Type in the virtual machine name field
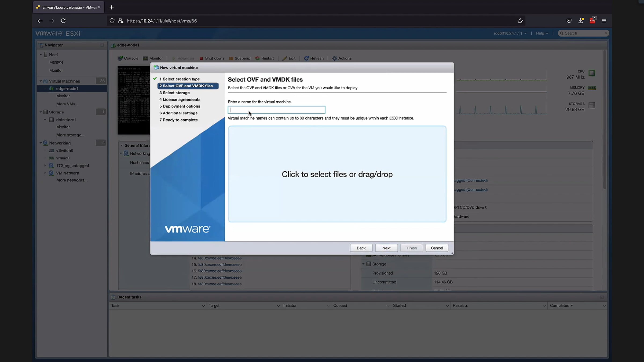 pyautogui.click(x=276, y=110)
